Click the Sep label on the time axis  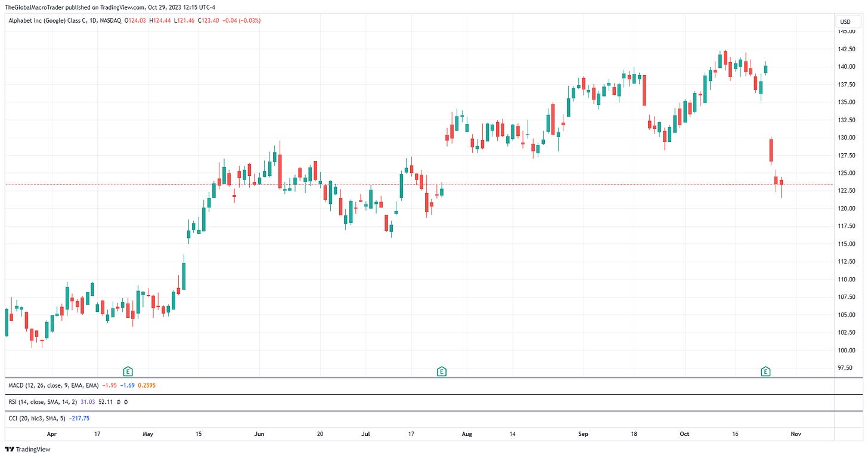[583, 434]
